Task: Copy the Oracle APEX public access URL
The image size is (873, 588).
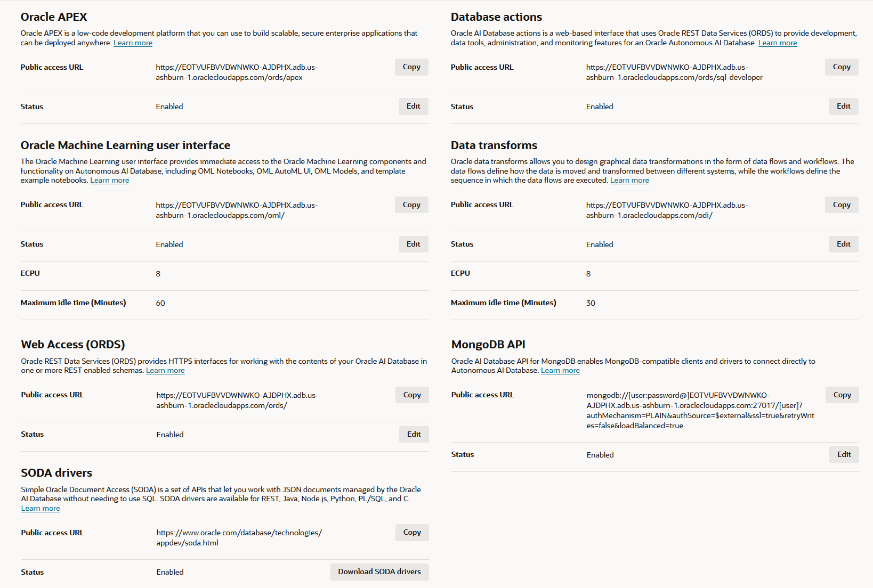Action: coord(411,67)
